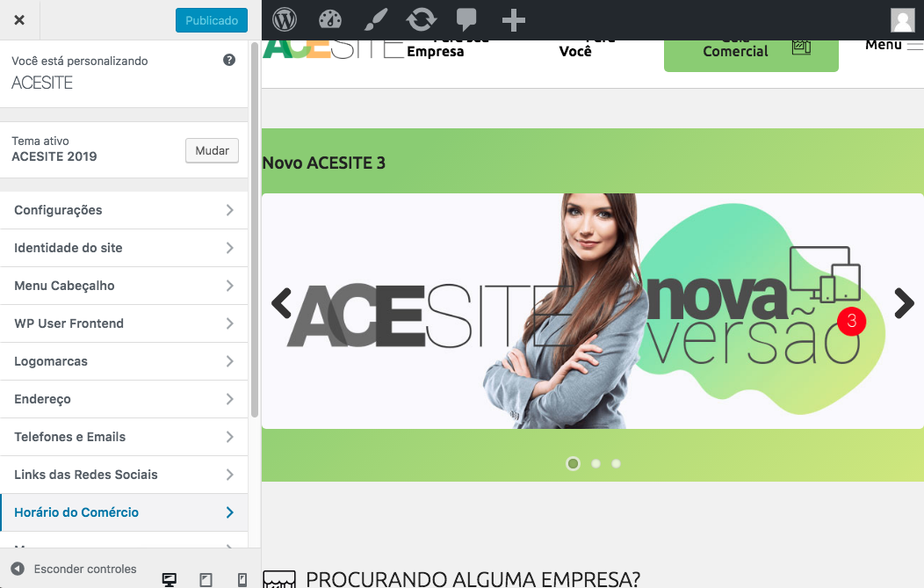Open the Empresa navigation link

(x=436, y=51)
